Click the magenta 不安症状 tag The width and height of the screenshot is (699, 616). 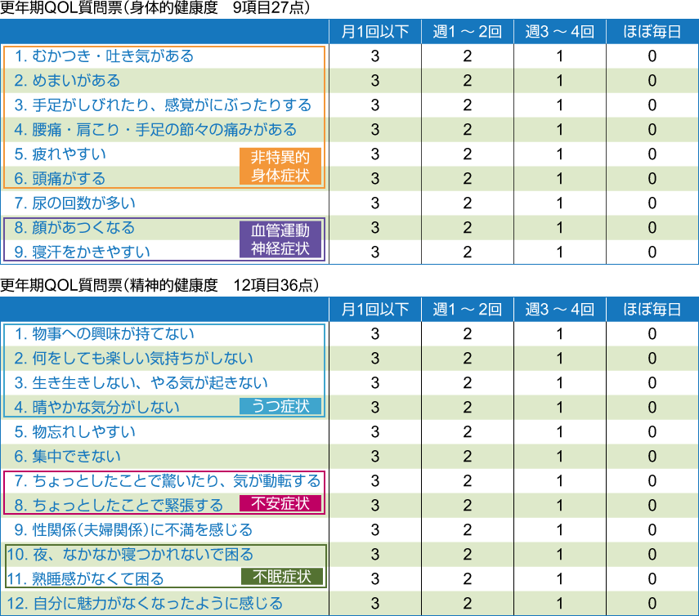280,504
